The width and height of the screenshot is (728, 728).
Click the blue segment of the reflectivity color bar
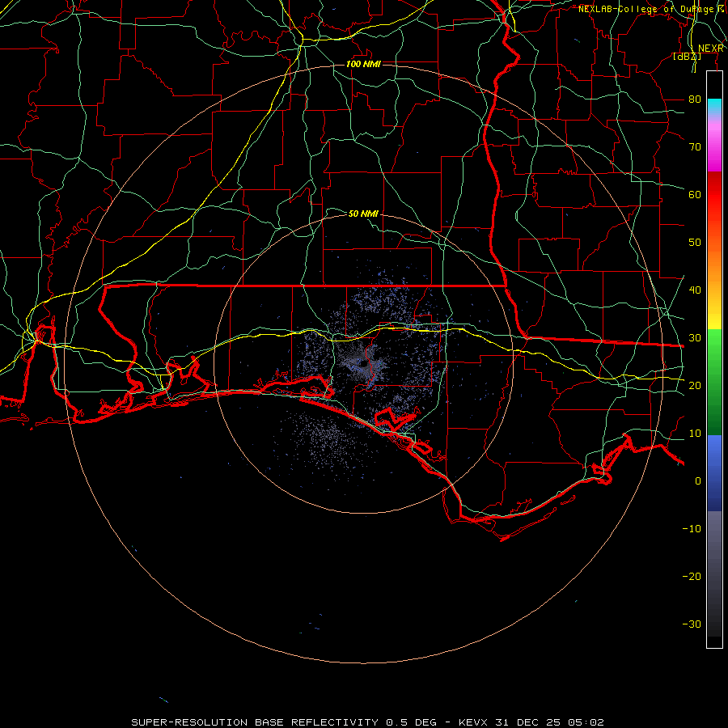pyautogui.click(x=714, y=472)
